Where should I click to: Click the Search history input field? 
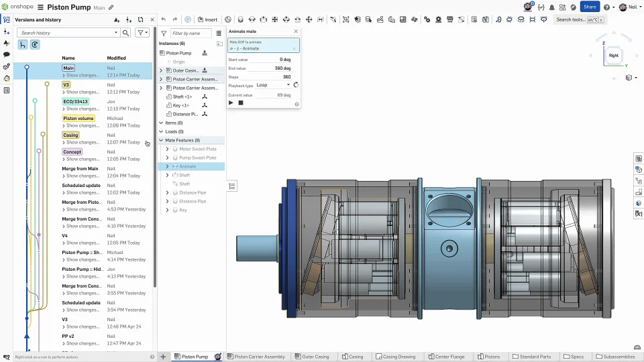(68, 33)
